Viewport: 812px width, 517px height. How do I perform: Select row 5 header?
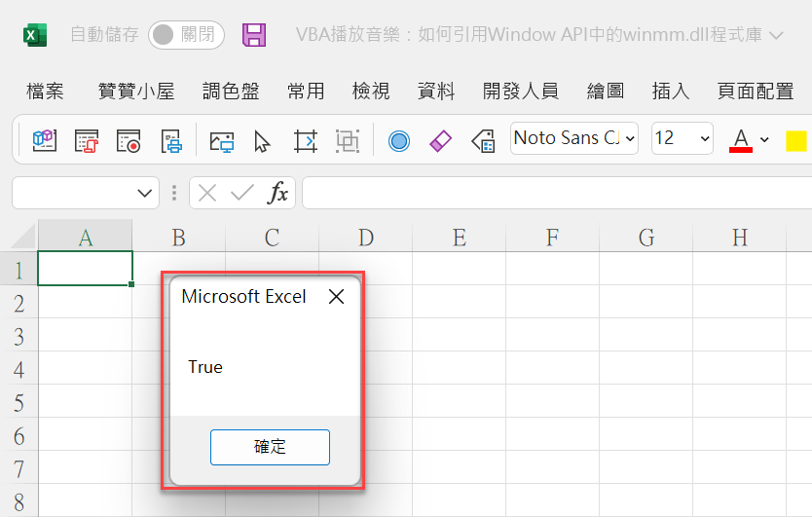tap(19, 401)
